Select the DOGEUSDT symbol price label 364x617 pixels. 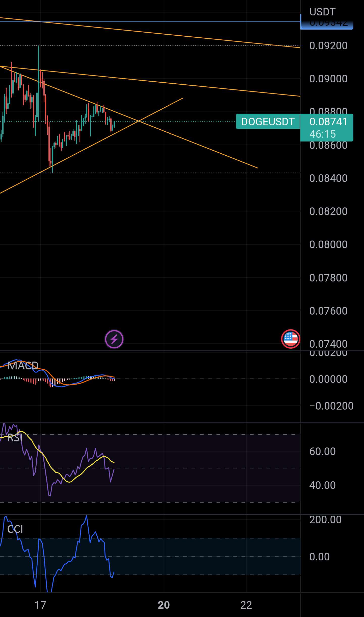click(x=268, y=122)
